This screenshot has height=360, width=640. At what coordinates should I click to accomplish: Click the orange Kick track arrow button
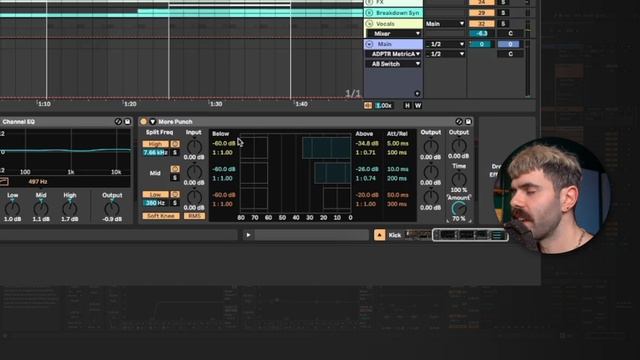click(x=380, y=235)
